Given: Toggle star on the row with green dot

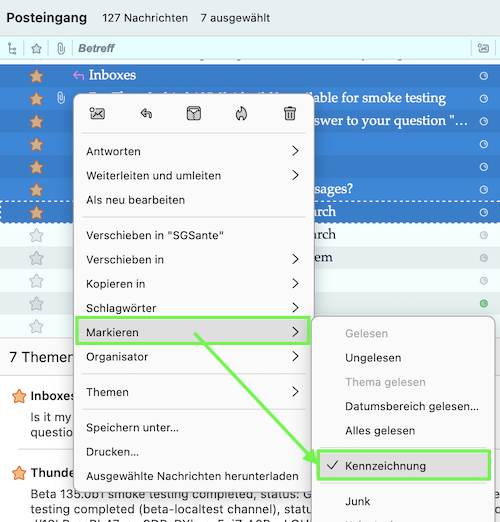Looking at the screenshot, I should click(36, 303).
